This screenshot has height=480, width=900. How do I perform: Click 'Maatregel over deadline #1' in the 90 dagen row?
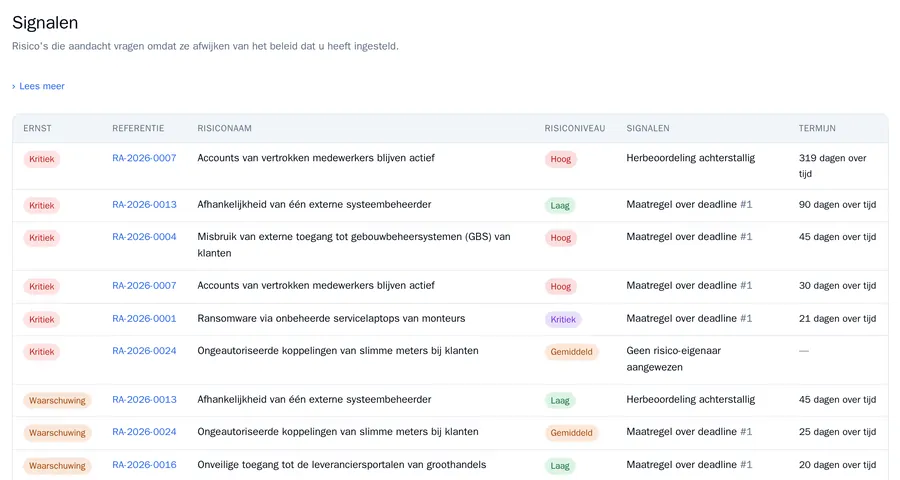689,204
